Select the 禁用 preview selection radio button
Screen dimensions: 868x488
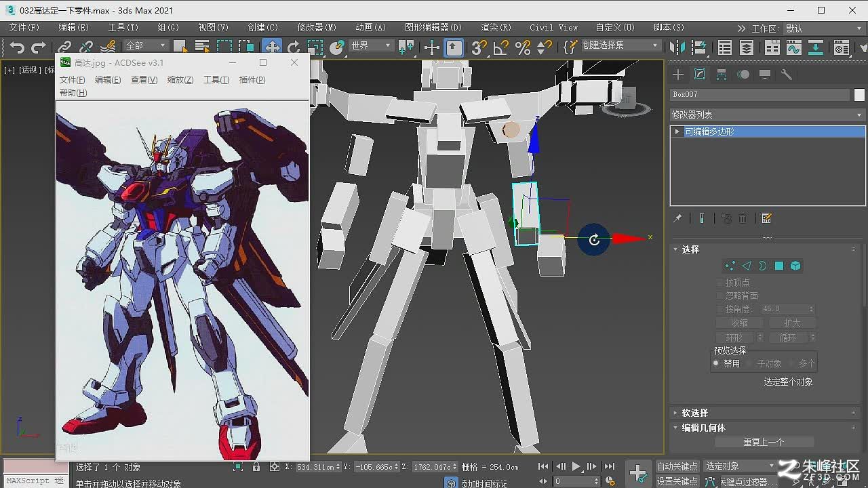coord(715,363)
